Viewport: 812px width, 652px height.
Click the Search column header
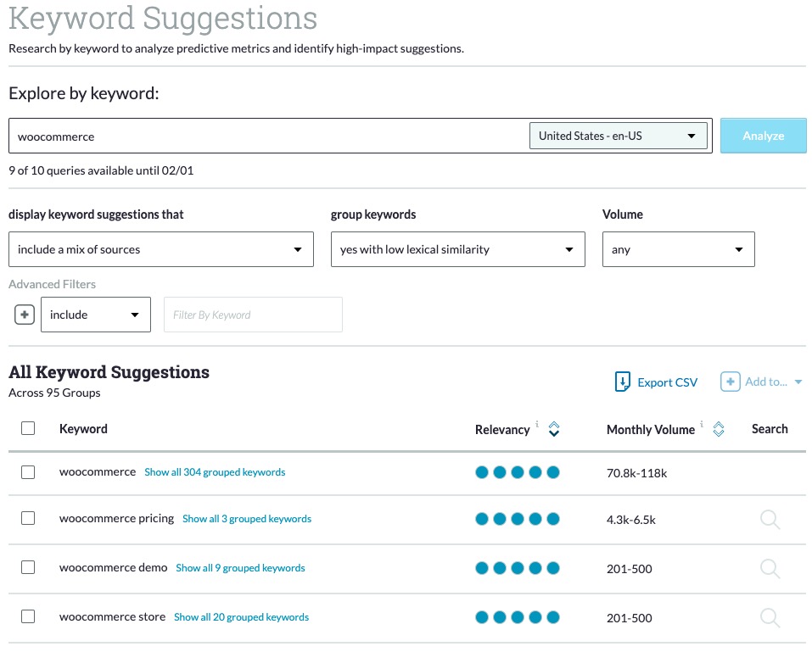pyautogui.click(x=770, y=429)
